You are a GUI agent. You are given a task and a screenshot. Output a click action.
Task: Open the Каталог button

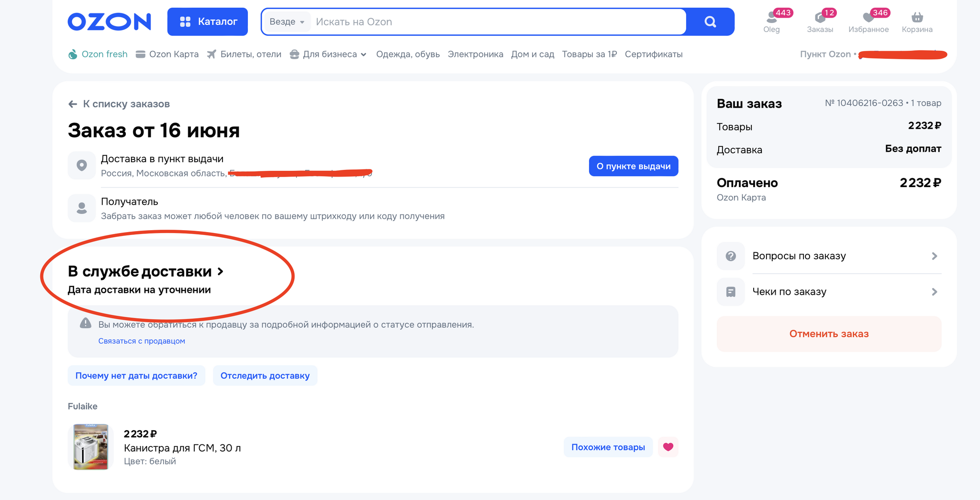click(207, 22)
